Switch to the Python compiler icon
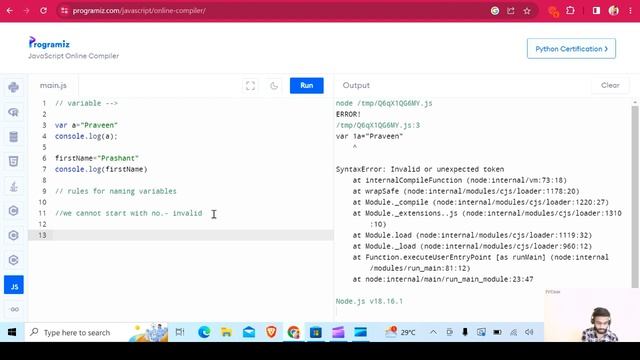This screenshot has width=640, height=360. click(13, 87)
